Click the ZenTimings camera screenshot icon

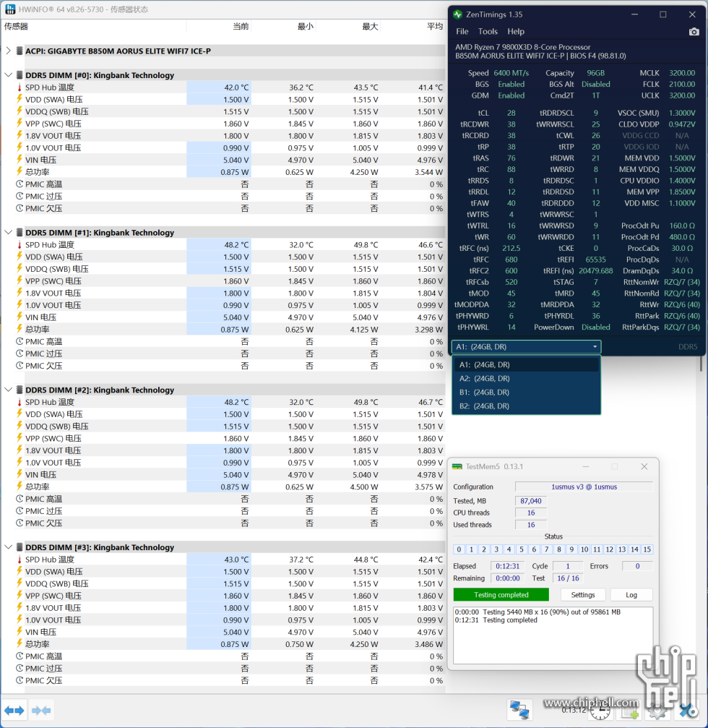[694, 32]
